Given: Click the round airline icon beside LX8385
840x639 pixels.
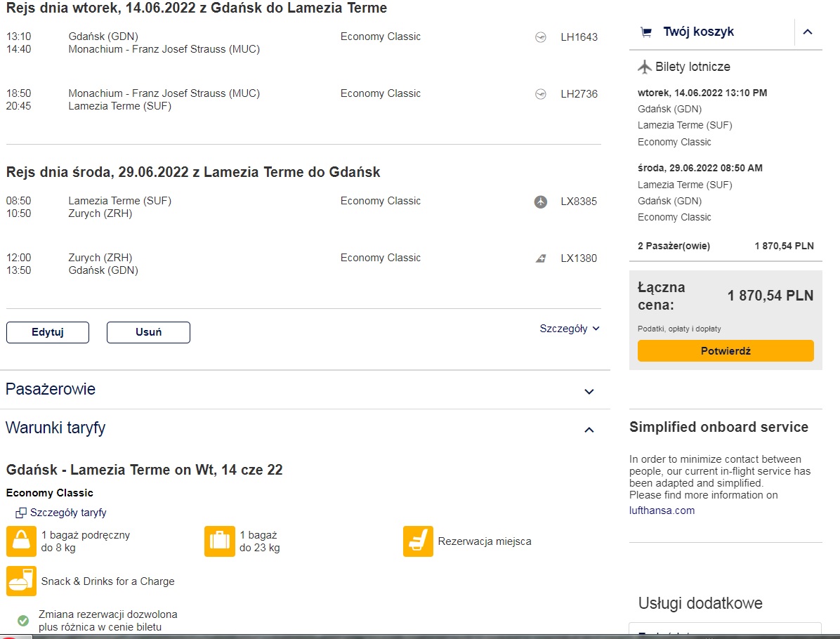Looking at the screenshot, I should click(541, 202).
